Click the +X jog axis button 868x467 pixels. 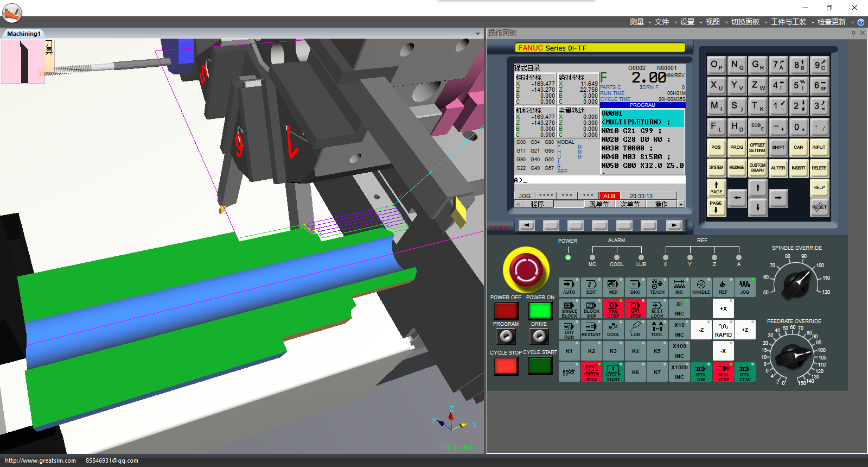tap(723, 308)
